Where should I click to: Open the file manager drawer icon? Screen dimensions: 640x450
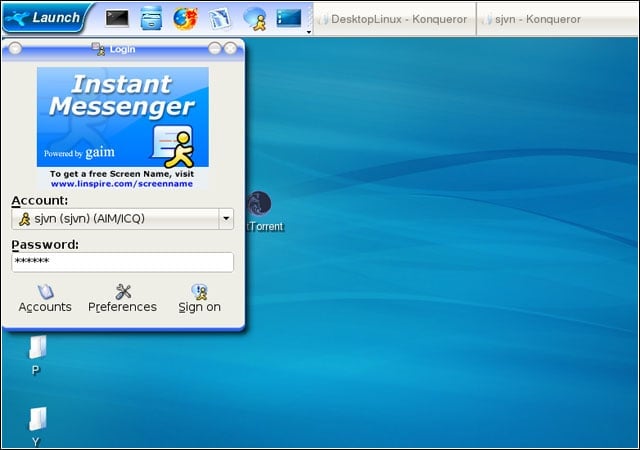151,18
